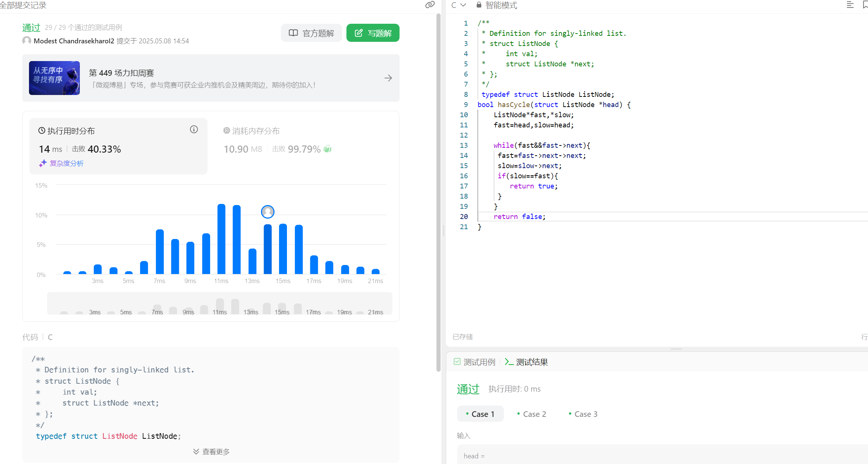This screenshot has height=464, width=868.
Task: Select Case 2 test case
Action: [531, 414]
